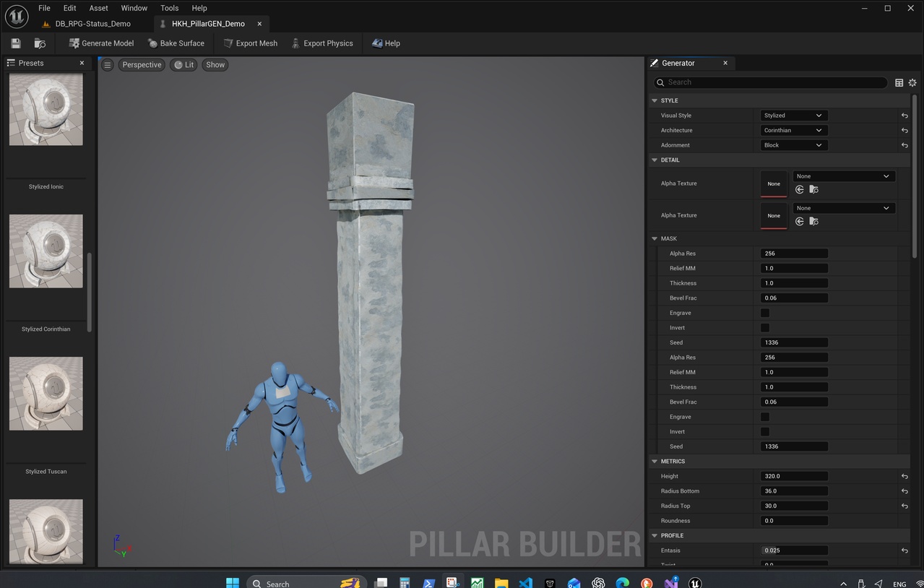The width and height of the screenshot is (924, 588).
Task: Open the second Alpha Texture None dropdown
Action: 844,208
